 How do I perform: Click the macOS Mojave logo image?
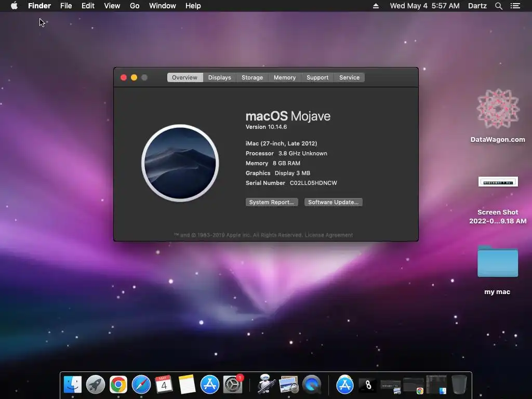[x=180, y=163]
